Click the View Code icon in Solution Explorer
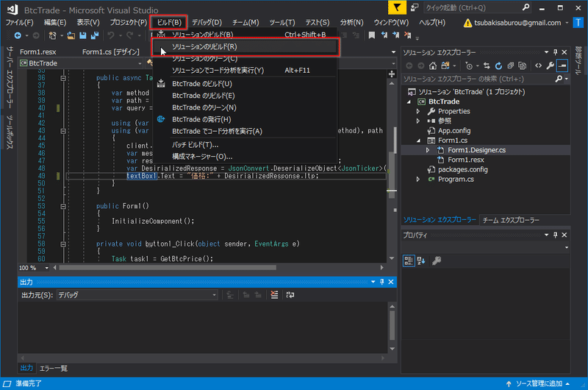The width and height of the screenshot is (588, 390). point(538,65)
